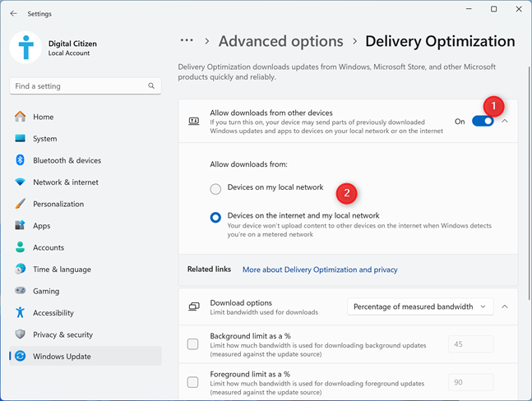Open Personalization settings
Viewport: 532px width, 401px height.
click(86, 204)
